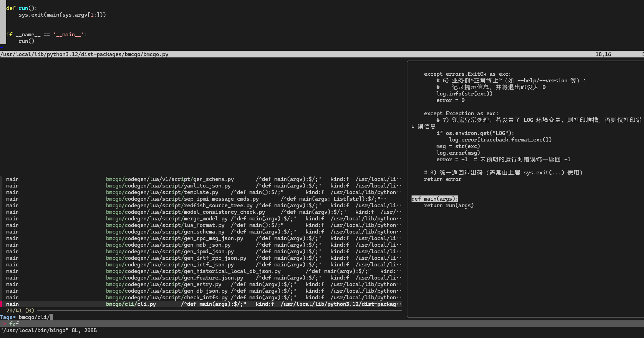644x338 pixels.
Task: Choose the gen_feature_json.py tag
Action: 174,278
